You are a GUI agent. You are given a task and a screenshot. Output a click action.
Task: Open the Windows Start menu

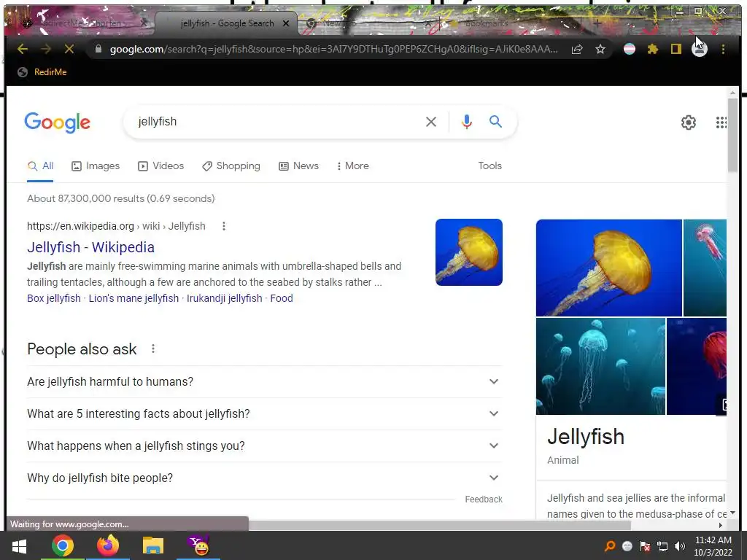(x=19, y=545)
